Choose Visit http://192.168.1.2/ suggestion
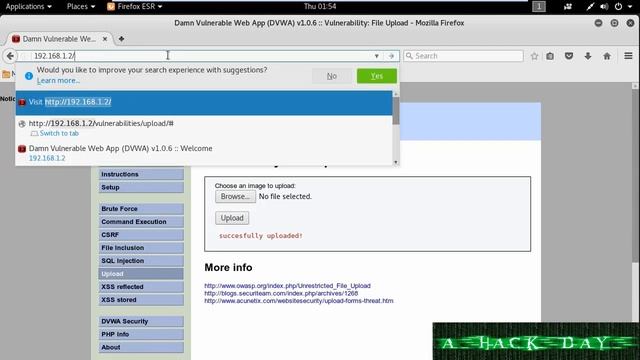 pyautogui.click(x=204, y=102)
